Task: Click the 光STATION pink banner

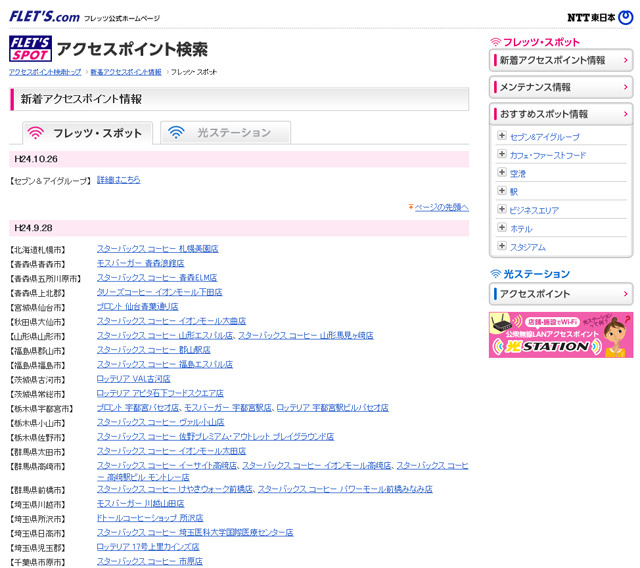Action: pyautogui.click(x=561, y=335)
